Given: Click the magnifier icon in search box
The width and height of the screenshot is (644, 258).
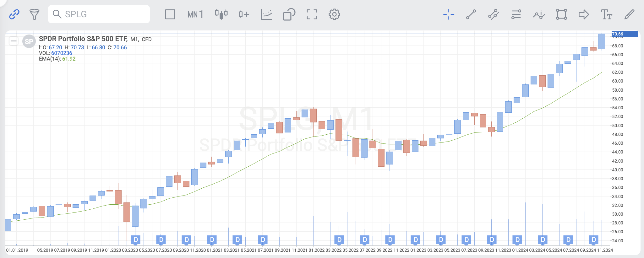Looking at the screenshot, I should 57,14.
